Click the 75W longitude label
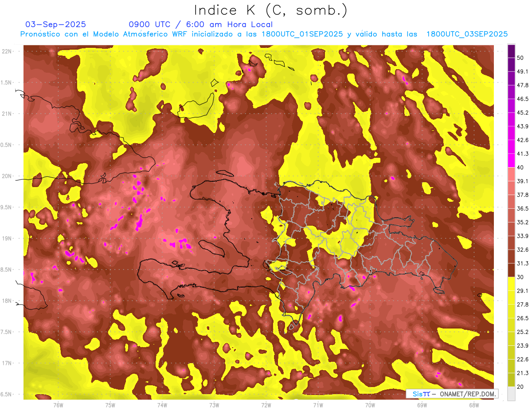 tap(110, 405)
